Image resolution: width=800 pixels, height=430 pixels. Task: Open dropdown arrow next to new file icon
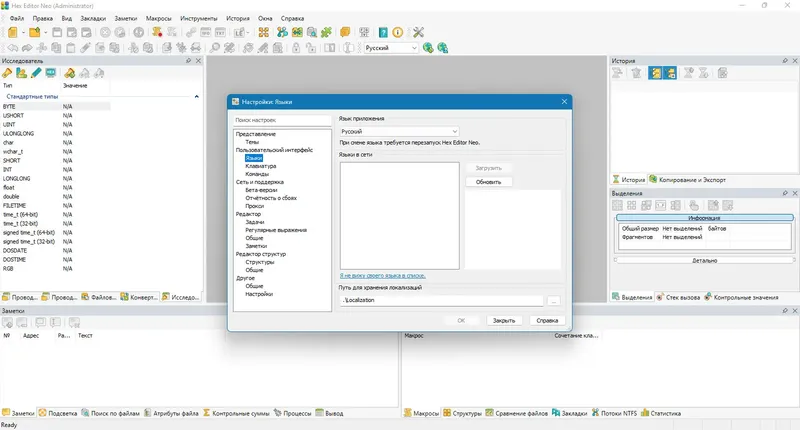pos(23,33)
